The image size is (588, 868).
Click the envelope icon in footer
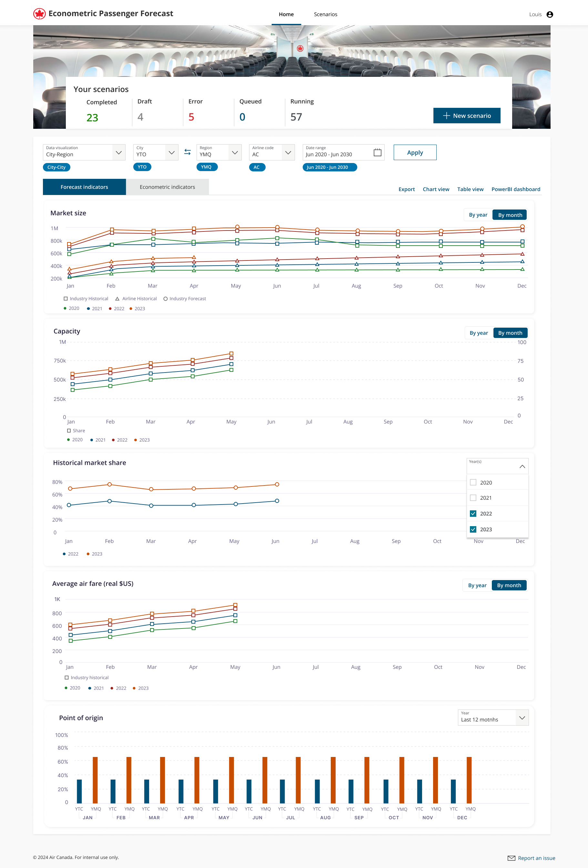point(511,858)
